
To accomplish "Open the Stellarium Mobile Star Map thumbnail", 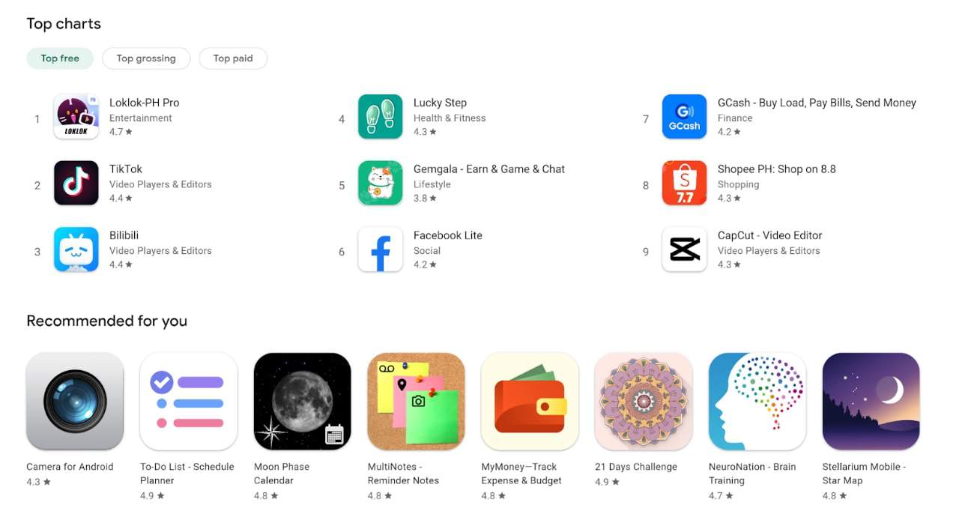I will [871, 402].
